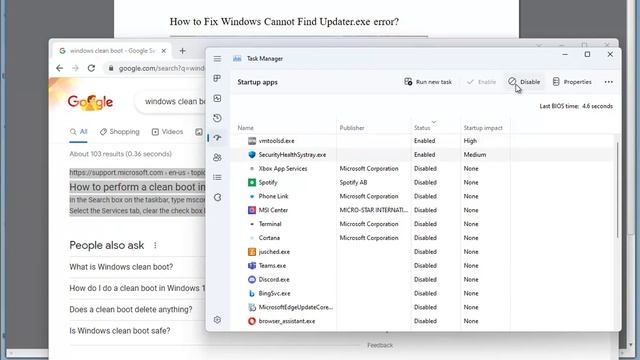
Task: Click the browser_assistant.exe Opera icon
Action: click(252, 321)
